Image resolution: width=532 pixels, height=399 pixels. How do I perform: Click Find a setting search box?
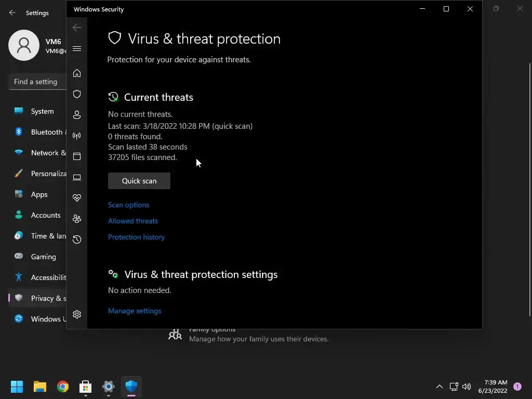pyautogui.click(x=37, y=82)
